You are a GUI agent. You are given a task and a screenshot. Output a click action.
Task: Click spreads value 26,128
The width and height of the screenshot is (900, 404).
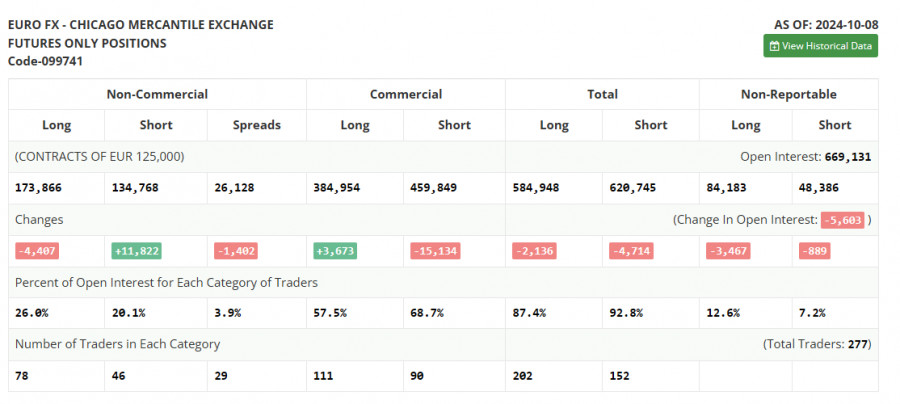point(234,188)
